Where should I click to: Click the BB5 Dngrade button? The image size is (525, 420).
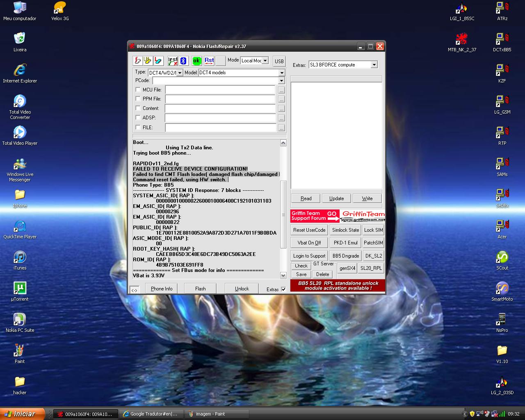(x=346, y=256)
